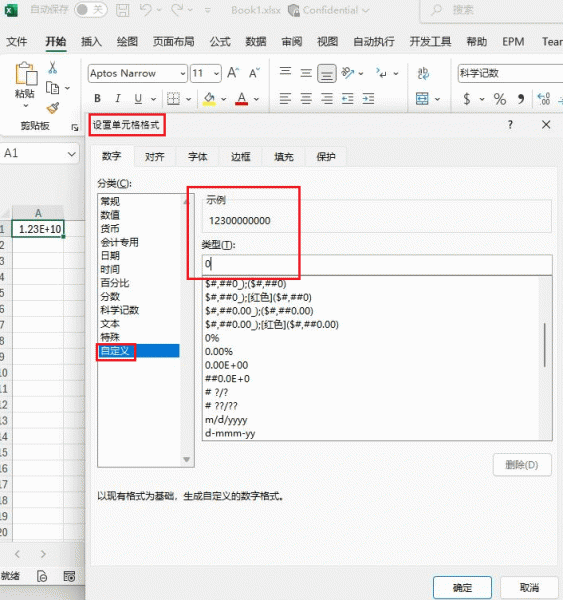Image resolution: width=563 pixels, height=600 pixels.
Task: Click the Redo arrow
Action: [x=177, y=10]
